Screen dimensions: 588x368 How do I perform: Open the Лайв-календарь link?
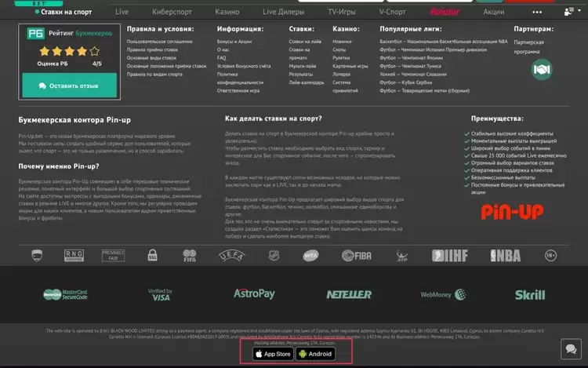(x=307, y=82)
